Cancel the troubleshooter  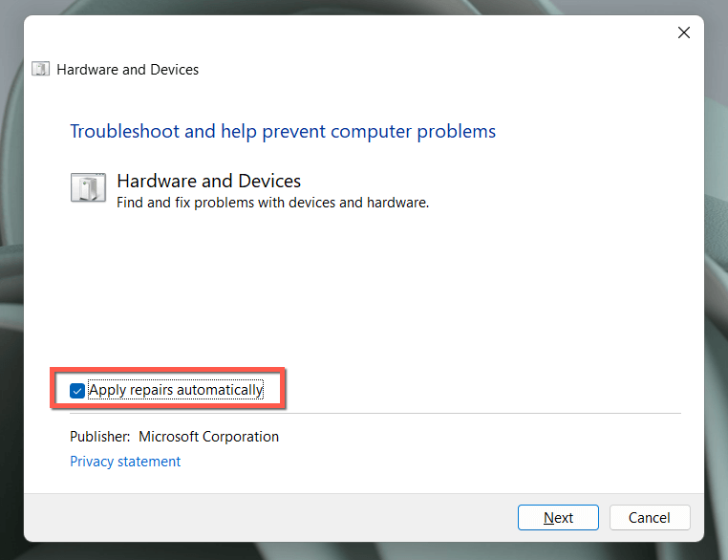650,518
